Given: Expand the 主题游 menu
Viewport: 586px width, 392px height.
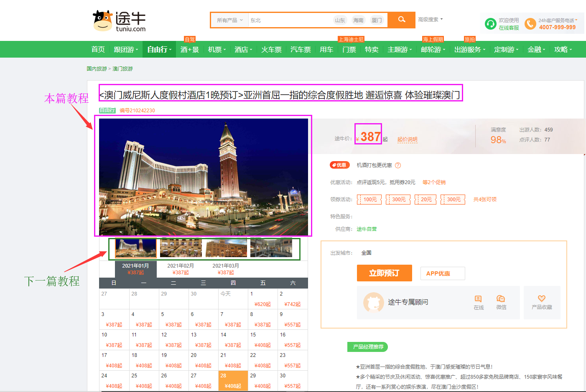Looking at the screenshot, I should pos(400,49).
